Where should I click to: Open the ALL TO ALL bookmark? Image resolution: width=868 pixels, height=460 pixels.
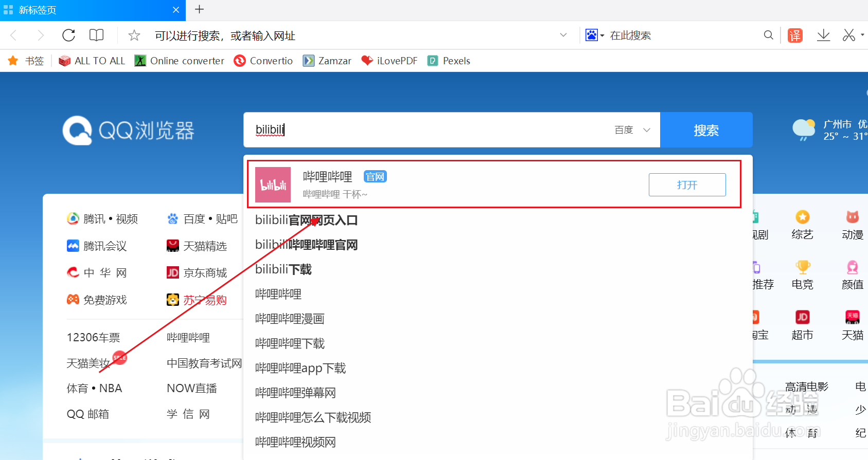(x=92, y=61)
